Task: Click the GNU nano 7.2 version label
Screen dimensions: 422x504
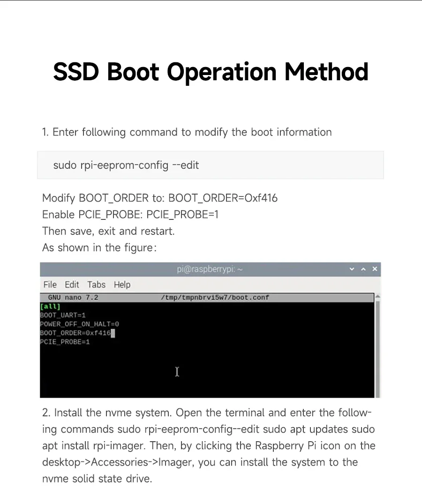Action: 73,297
